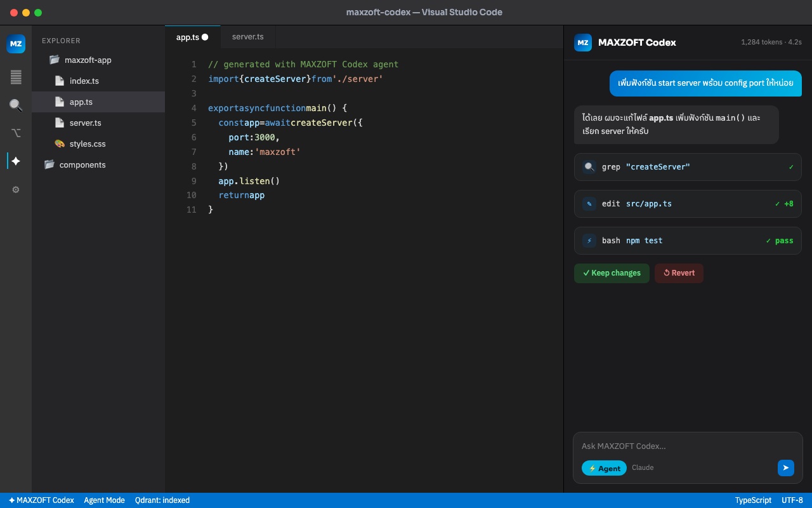Click the bash lightning icon in chat
812x508 pixels.
click(589, 241)
